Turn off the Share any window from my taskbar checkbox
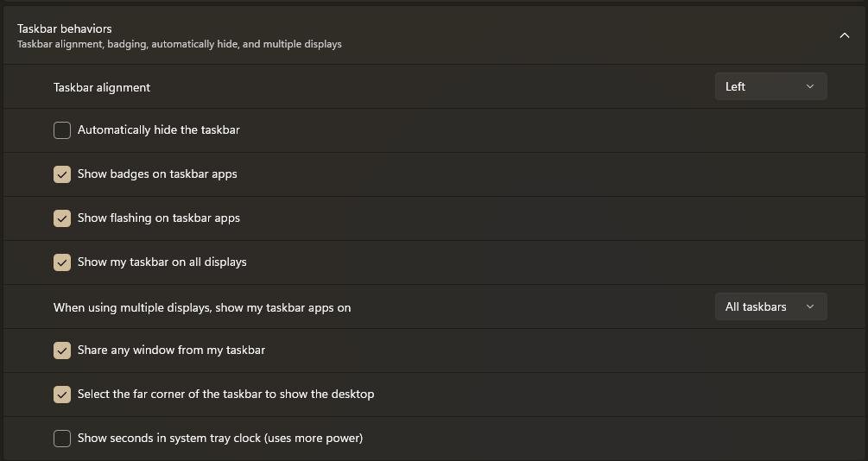Screen dimensions: 868x461 (x=62, y=350)
